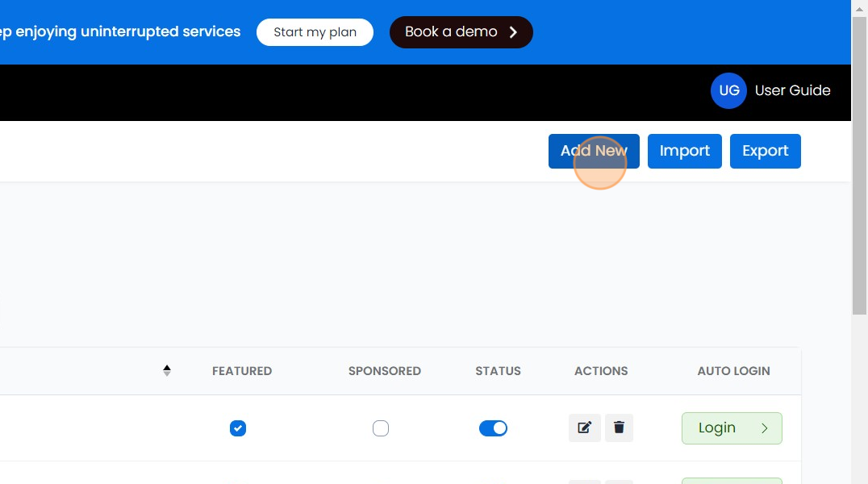
Task: Click the Auto Login column header
Action: coord(733,371)
